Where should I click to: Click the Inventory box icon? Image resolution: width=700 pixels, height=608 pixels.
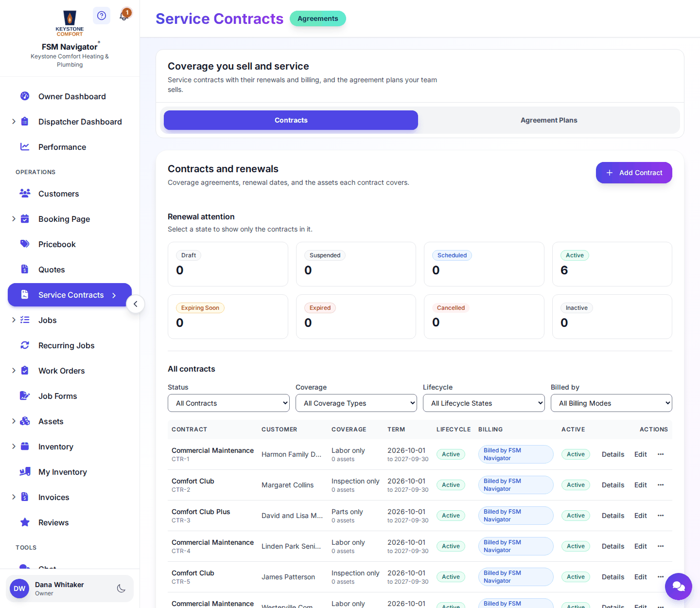(25, 447)
